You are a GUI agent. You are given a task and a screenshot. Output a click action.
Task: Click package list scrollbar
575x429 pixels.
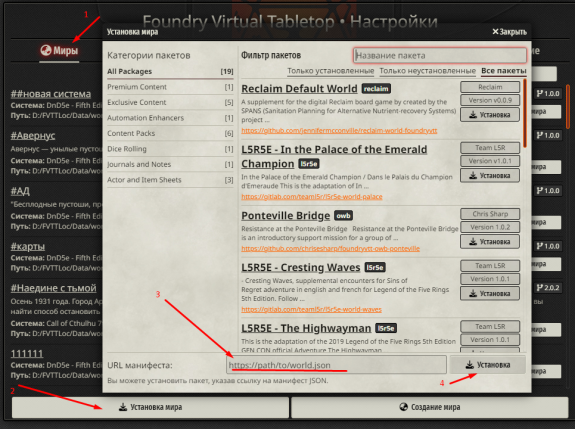point(525,113)
